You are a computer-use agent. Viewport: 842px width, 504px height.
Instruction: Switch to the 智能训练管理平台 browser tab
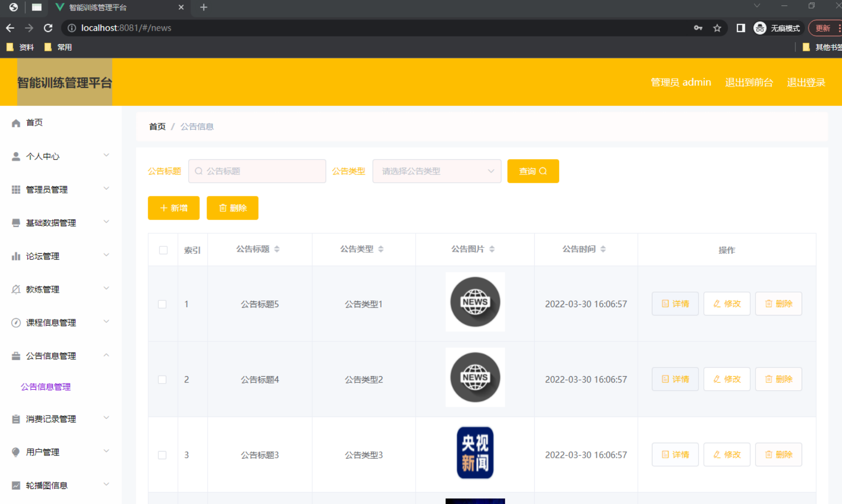pos(119,7)
